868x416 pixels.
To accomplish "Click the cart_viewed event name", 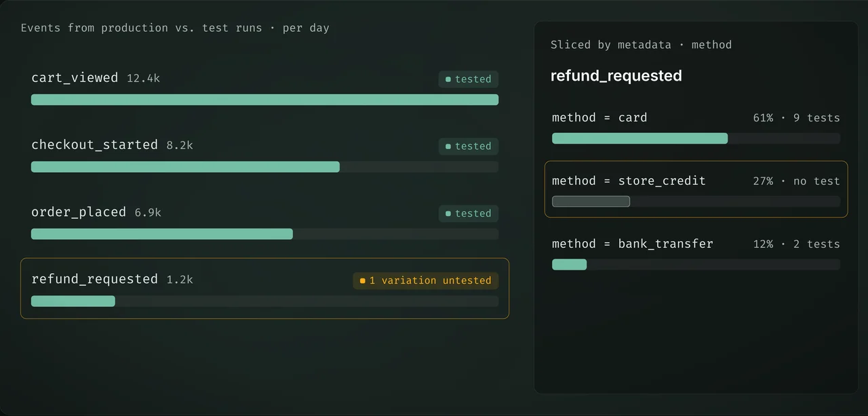I will pos(75,78).
